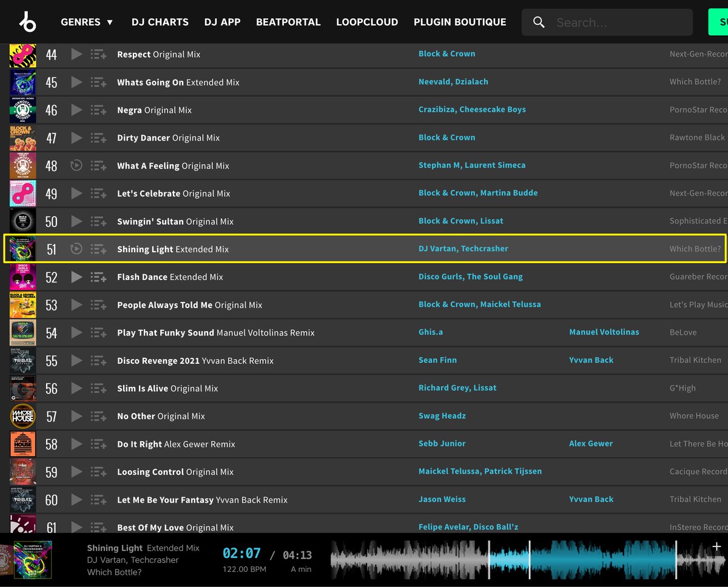Viewport: 728px width, 587px height.
Task: Open player bar Shining Light artwork
Action: [33, 560]
